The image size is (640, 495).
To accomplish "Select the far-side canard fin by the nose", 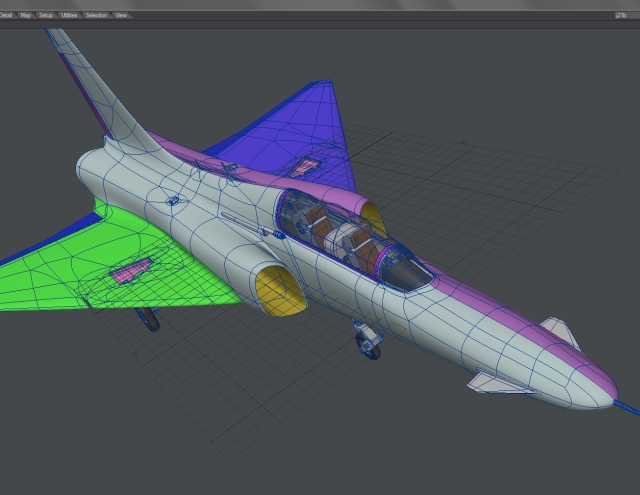I will pyautogui.click(x=560, y=331).
